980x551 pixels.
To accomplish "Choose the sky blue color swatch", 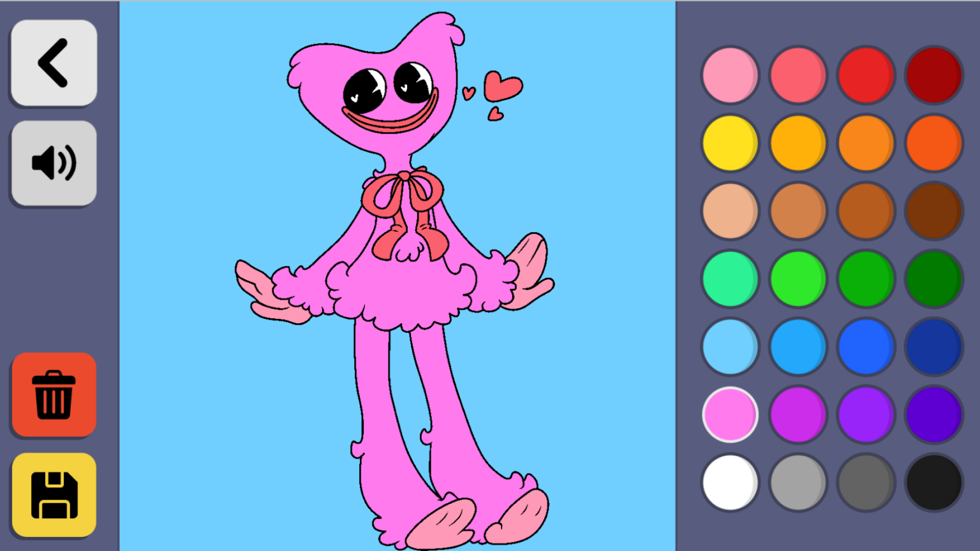I will (x=730, y=347).
